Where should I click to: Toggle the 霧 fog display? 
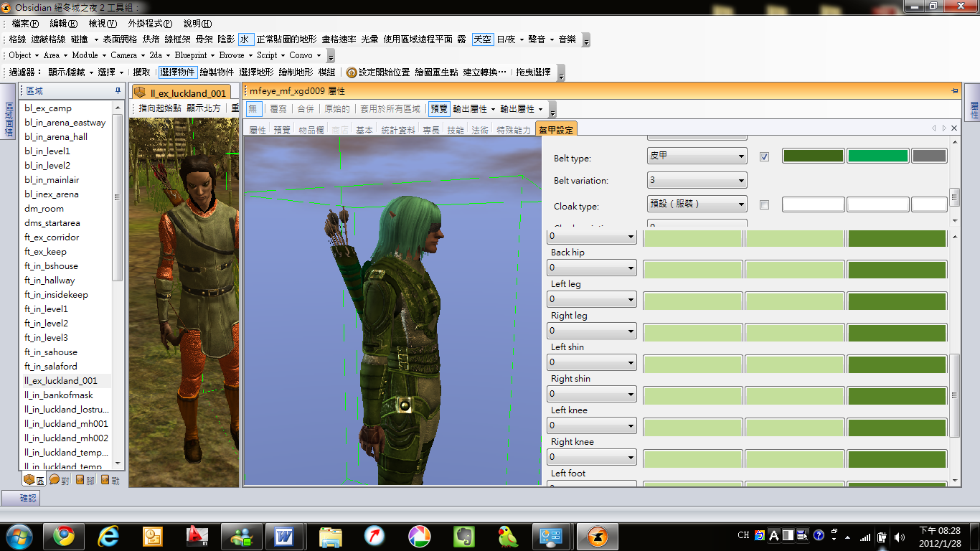tap(462, 39)
